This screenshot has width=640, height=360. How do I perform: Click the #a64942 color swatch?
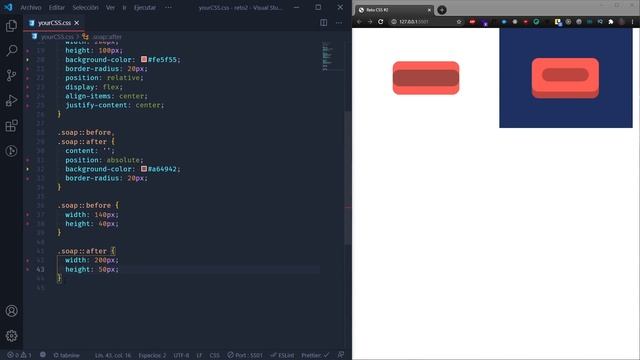(144, 169)
